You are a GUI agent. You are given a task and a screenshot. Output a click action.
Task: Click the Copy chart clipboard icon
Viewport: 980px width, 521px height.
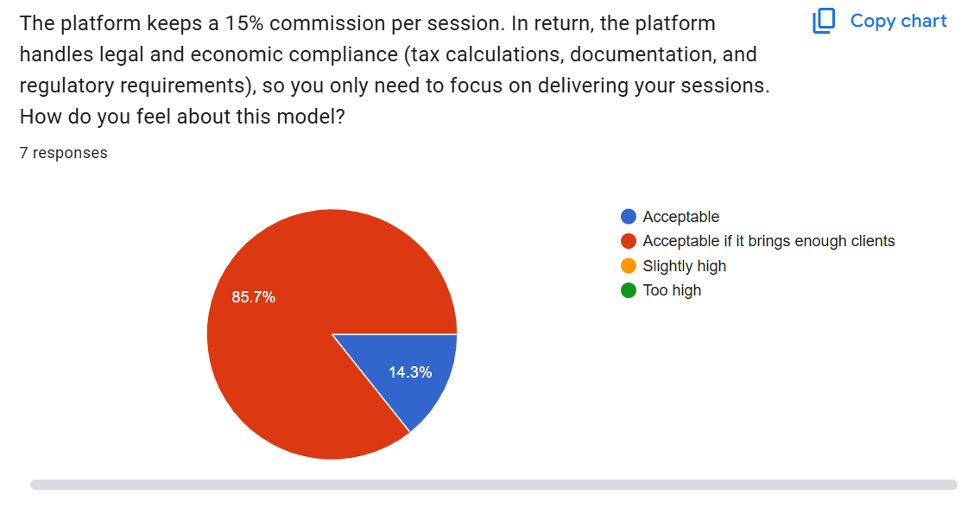point(824,21)
